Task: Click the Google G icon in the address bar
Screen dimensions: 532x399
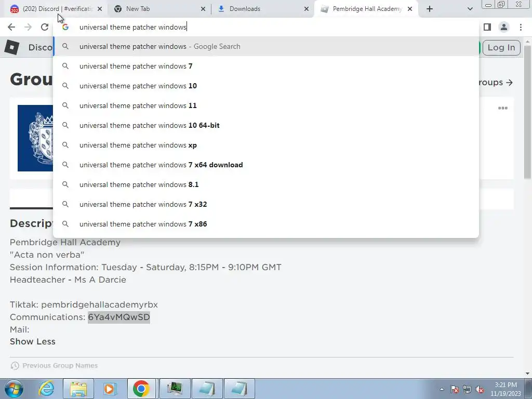Action: click(65, 27)
